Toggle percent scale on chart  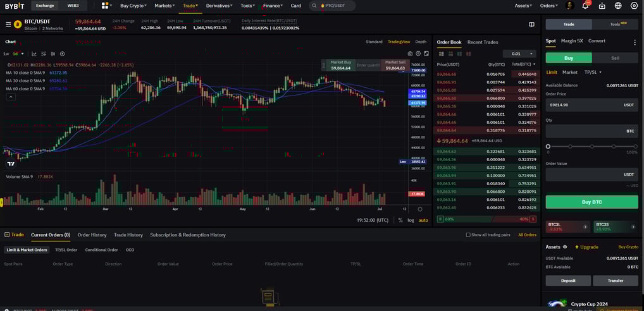[400, 221]
